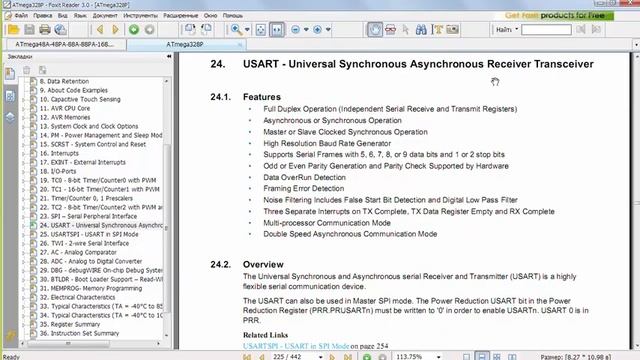Select bookmark 11. AVR CPU Core
This screenshot has width=640, height=360.
tap(65, 108)
